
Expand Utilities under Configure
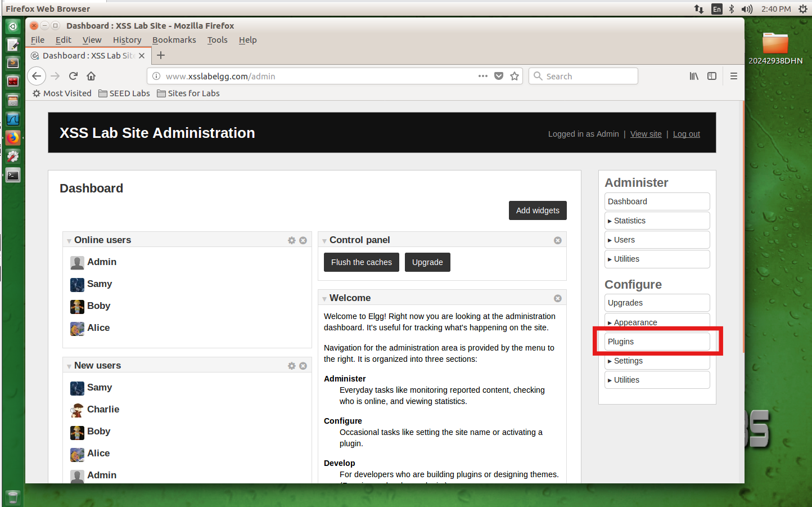pos(657,380)
